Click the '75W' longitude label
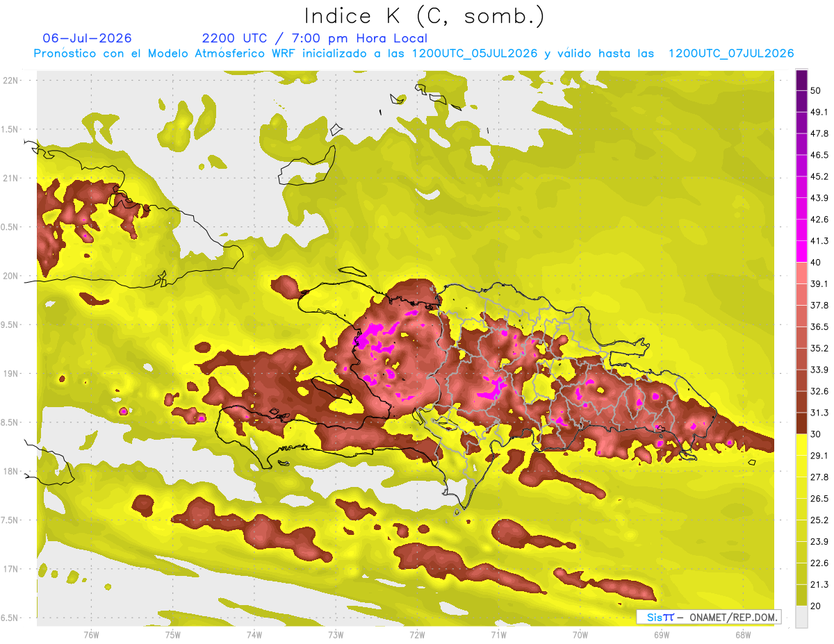 click(172, 635)
